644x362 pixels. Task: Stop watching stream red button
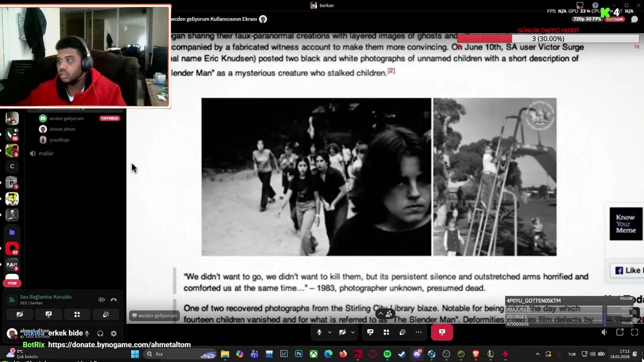[x=442, y=332]
